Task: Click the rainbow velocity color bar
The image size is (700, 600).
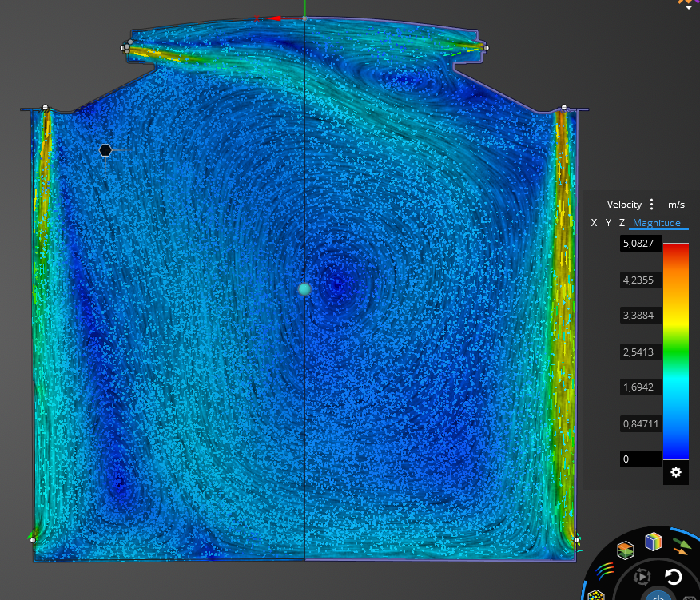Action: [x=676, y=352]
